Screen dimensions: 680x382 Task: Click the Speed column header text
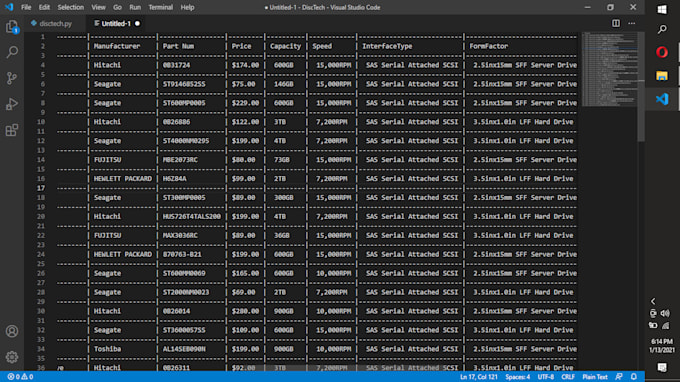tap(322, 46)
